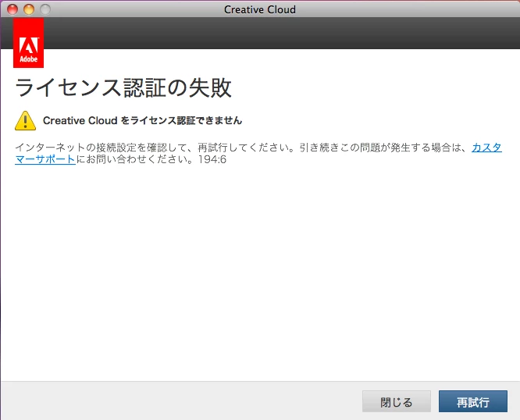Screen dimensions: 520x420
Task: Click the Adobe logo icon
Action: 29,43
